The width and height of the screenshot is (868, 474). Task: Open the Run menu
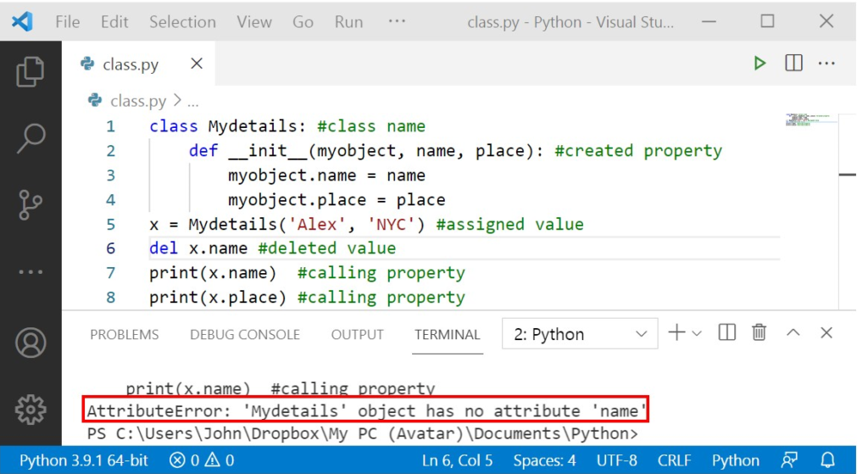click(348, 21)
